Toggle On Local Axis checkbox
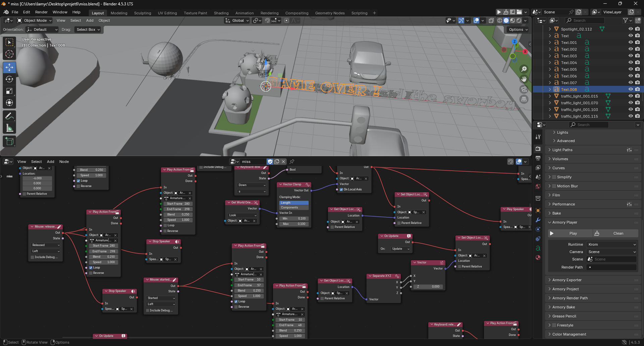Viewport: 644px width, 346px height. (341, 189)
